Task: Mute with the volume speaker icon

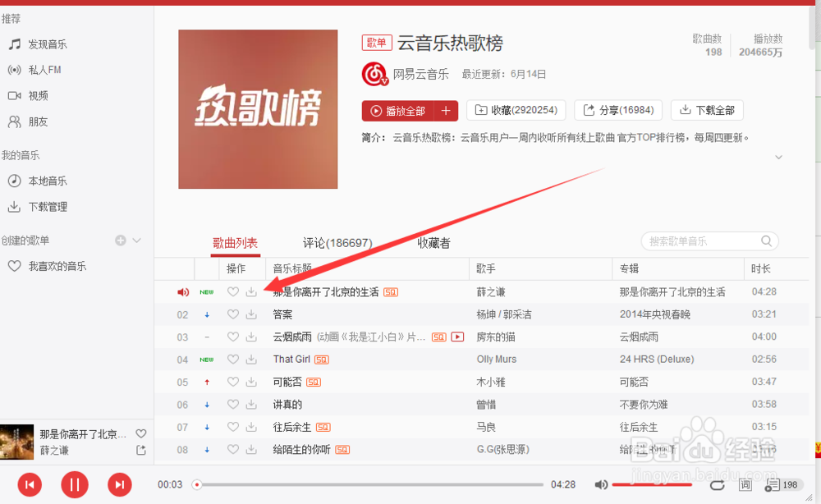Action: point(601,484)
